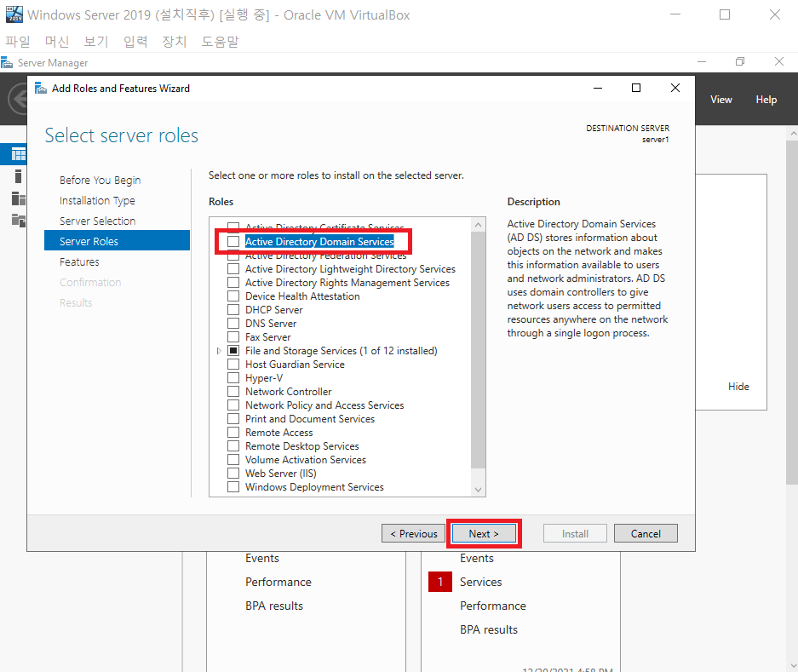Cancel the Add Roles wizard
Viewport: 798px width, 672px height.
click(646, 533)
